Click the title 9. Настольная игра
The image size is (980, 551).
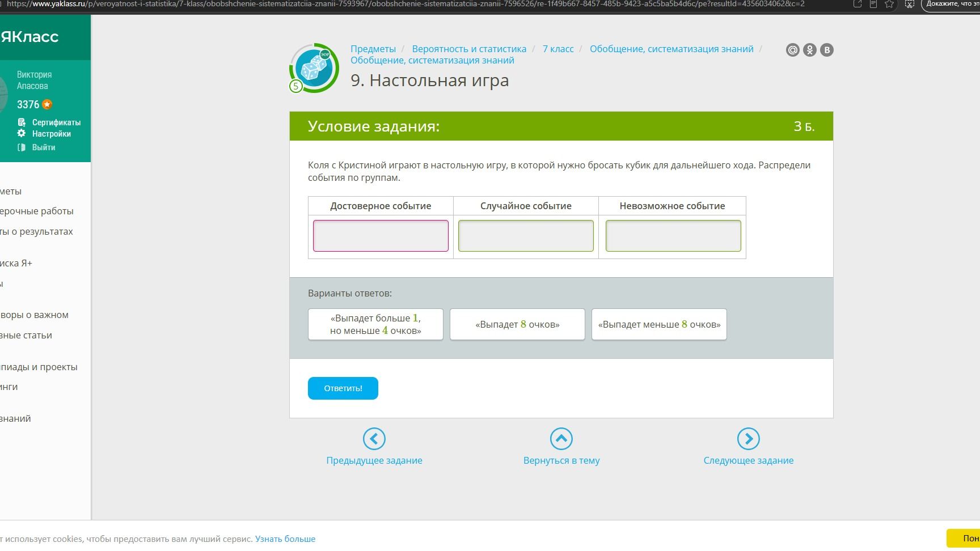pos(429,80)
